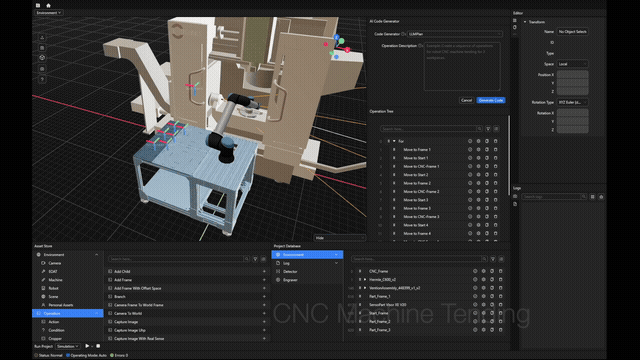The image size is (640, 360).
Task: Click the grid icon in the Logs panel
Action: pos(593,197)
